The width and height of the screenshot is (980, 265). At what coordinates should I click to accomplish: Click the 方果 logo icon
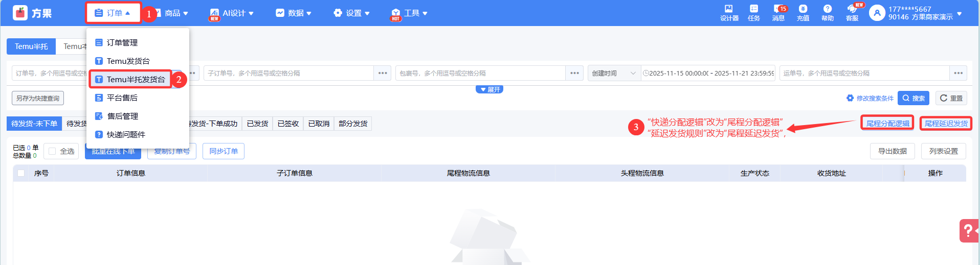(20, 13)
